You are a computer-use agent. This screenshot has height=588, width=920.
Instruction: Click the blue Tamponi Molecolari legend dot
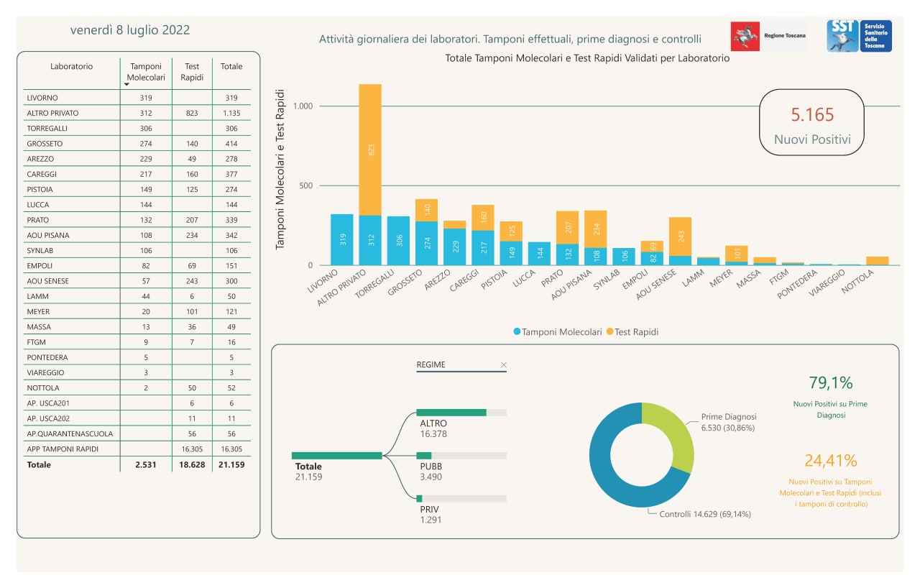click(517, 332)
